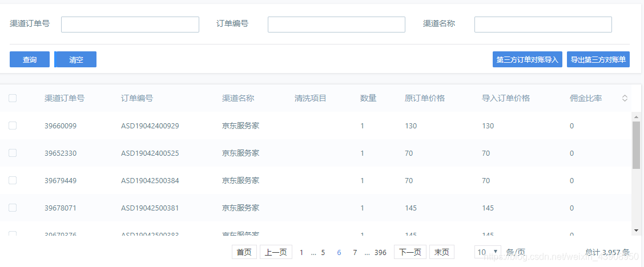Click channel order 39678071 cell
The width and height of the screenshot is (644, 267).
61,208
